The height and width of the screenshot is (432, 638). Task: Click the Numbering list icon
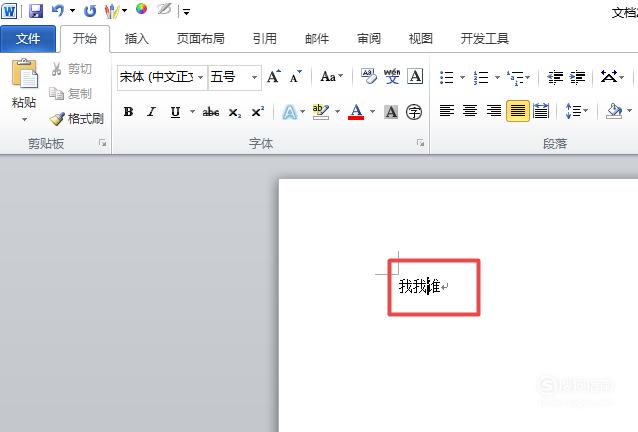[x=481, y=77]
